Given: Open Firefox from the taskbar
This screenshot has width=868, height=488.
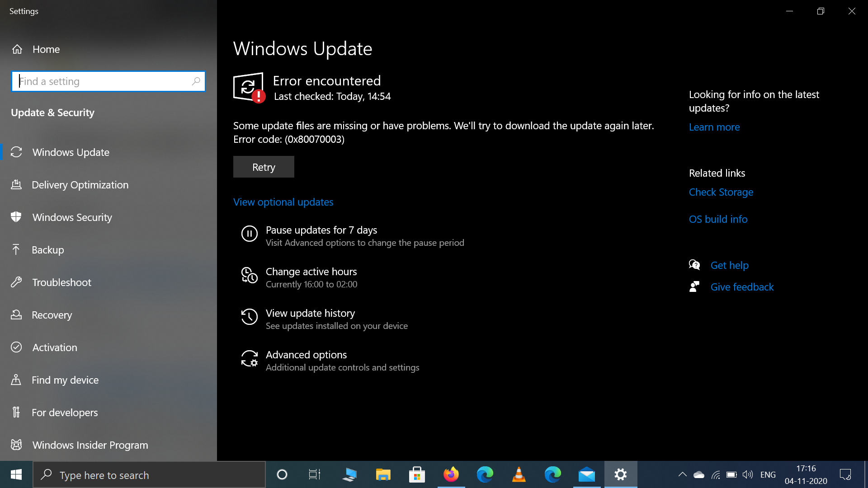Looking at the screenshot, I should pyautogui.click(x=451, y=474).
